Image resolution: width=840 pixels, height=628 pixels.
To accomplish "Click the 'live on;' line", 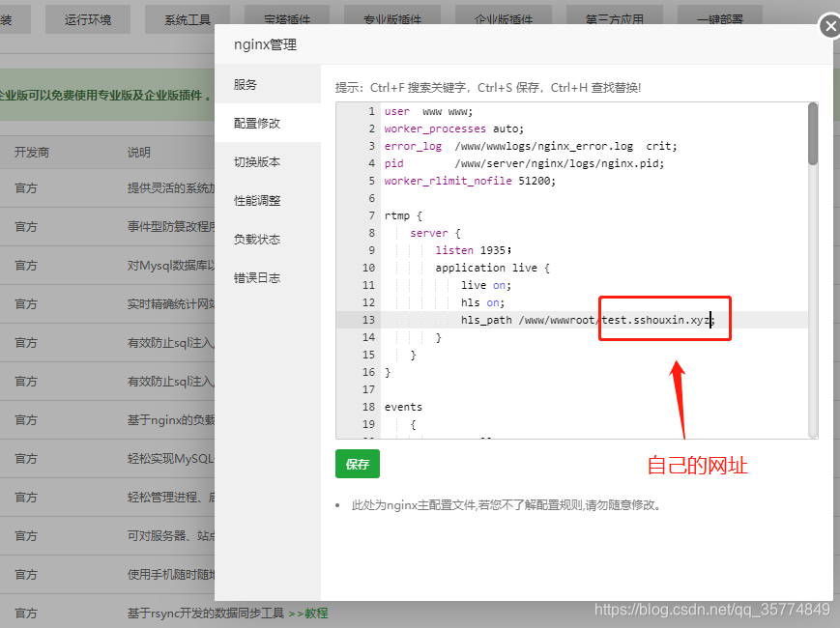I will [x=486, y=285].
